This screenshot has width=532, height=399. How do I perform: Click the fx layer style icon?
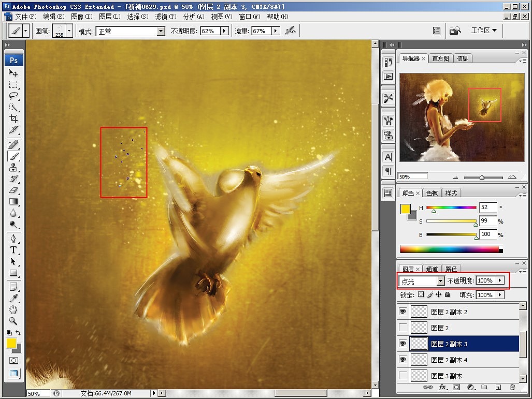pyautogui.click(x=442, y=387)
